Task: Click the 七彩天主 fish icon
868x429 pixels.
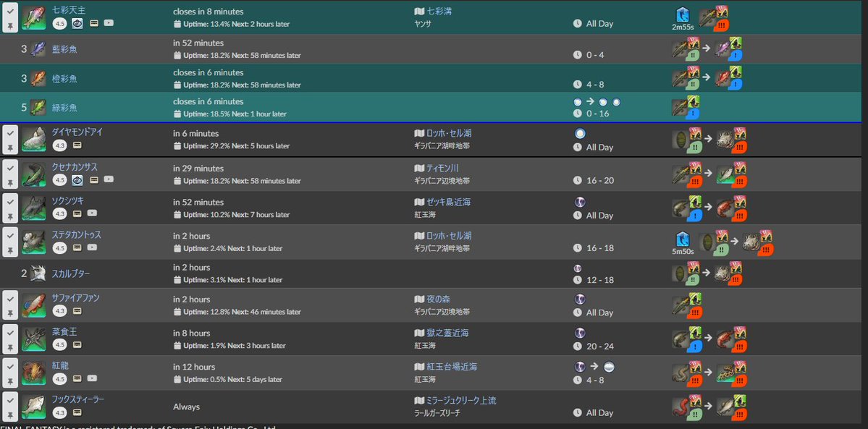Action: pos(34,17)
